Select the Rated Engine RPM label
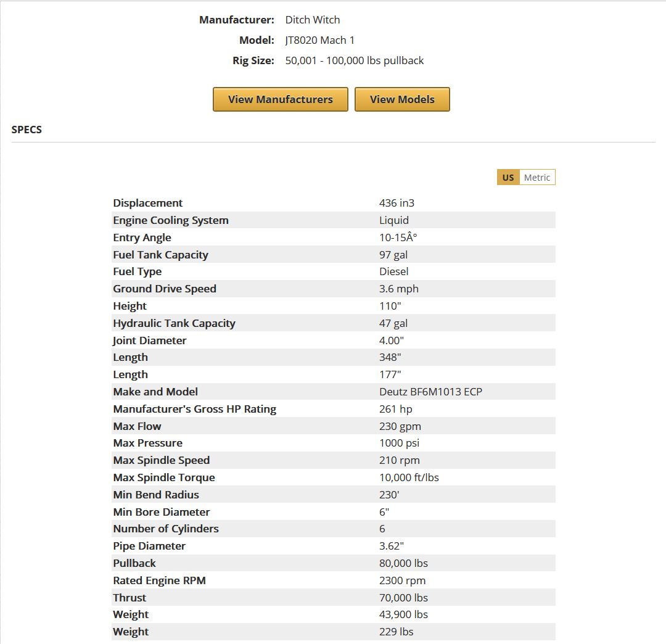The height and width of the screenshot is (644, 666). coord(159,580)
